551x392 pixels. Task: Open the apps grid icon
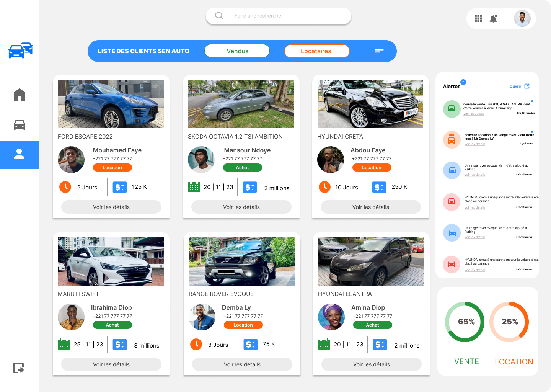(x=478, y=18)
